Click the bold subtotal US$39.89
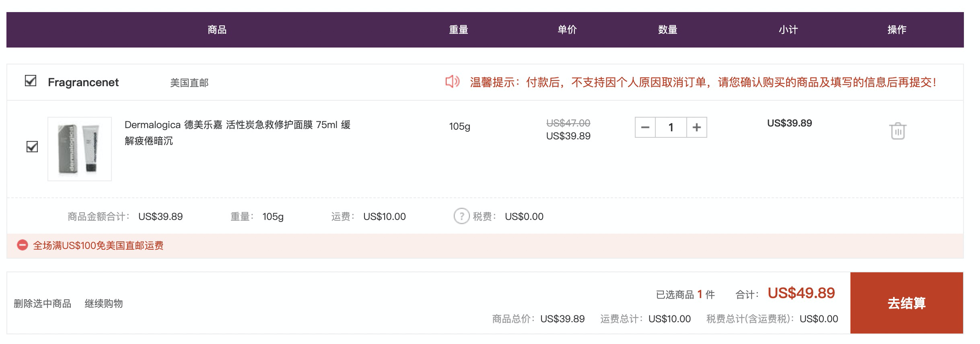The height and width of the screenshot is (344, 980). click(x=789, y=123)
